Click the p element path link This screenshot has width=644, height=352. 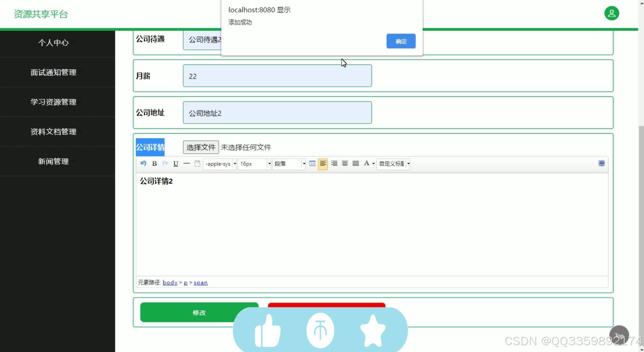(185, 283)
